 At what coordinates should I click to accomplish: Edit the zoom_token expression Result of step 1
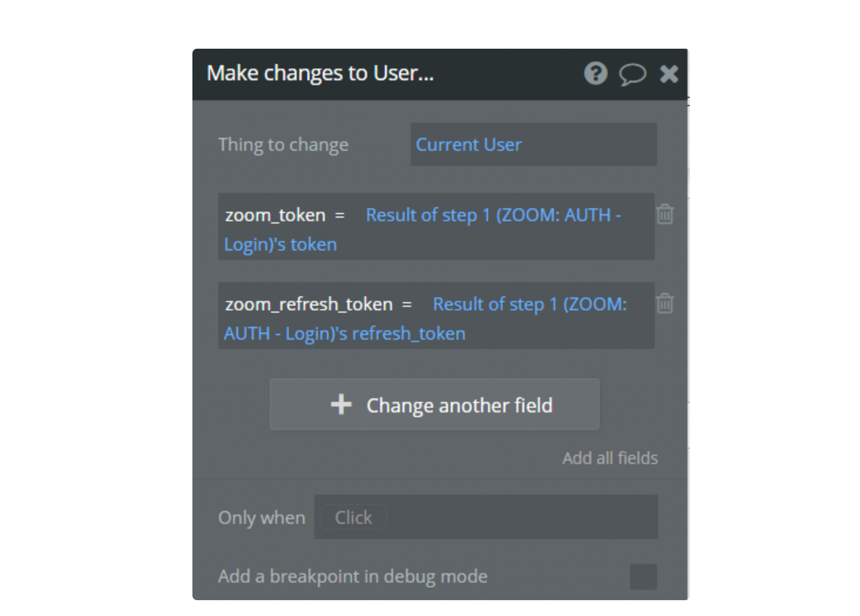(422, 229)
